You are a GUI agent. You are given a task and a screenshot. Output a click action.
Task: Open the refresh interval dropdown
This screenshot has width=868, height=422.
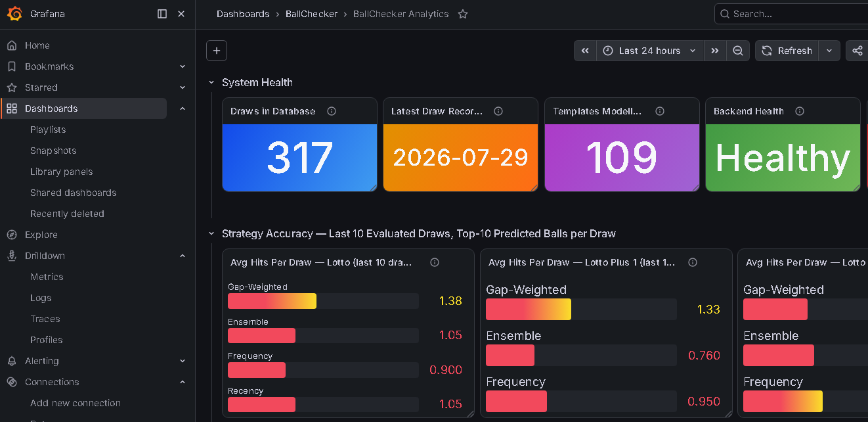point(829,51)
